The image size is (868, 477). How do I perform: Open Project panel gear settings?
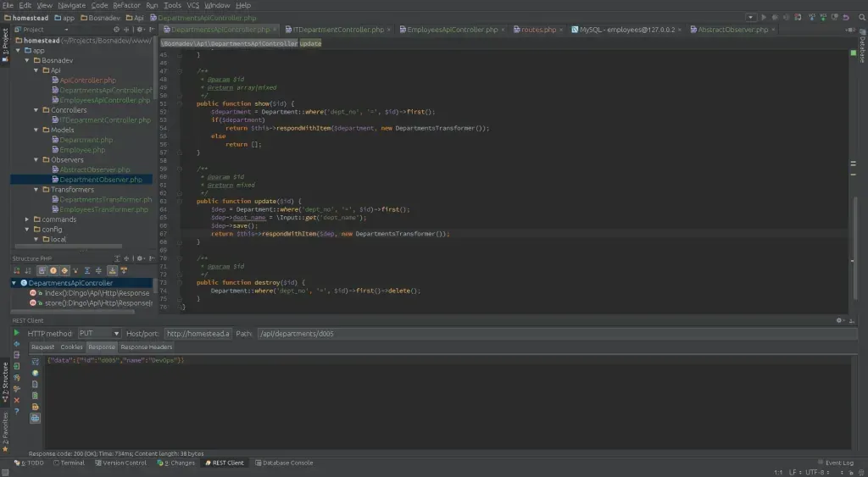click(x=140, y=30)
